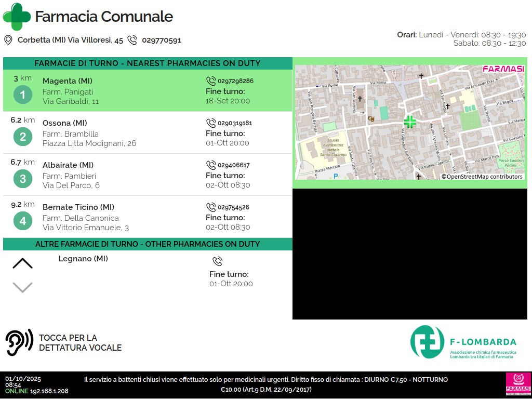The image size is (532, 399).
Task: Click the location pin icon beside Corbetta address
Action: point(8,40)
